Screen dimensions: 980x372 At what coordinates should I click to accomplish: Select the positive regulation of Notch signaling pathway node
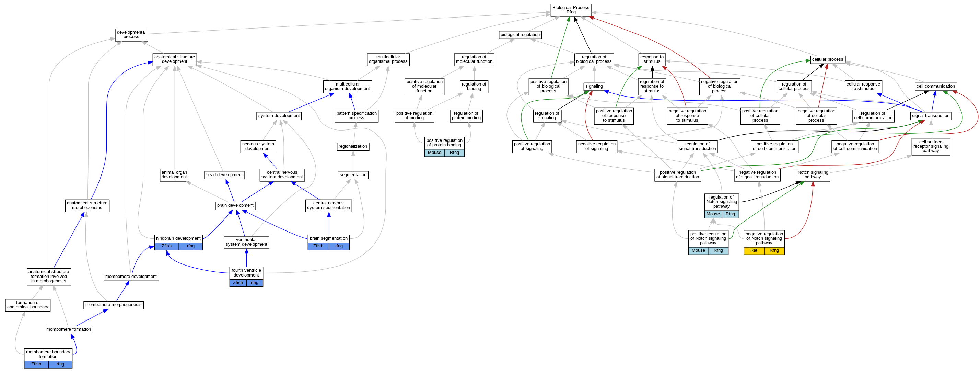(x=708, y=239)
